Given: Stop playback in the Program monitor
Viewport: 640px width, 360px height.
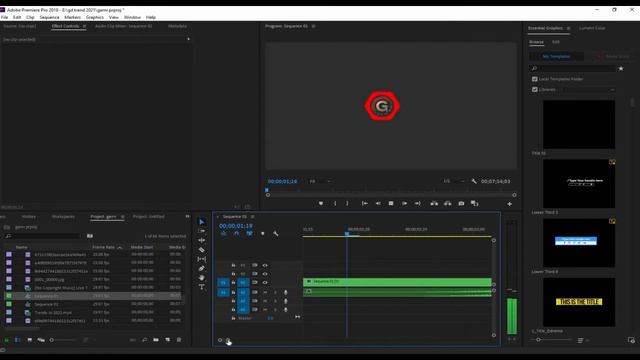Looking at the screenshot, I should tap(391, 203).
